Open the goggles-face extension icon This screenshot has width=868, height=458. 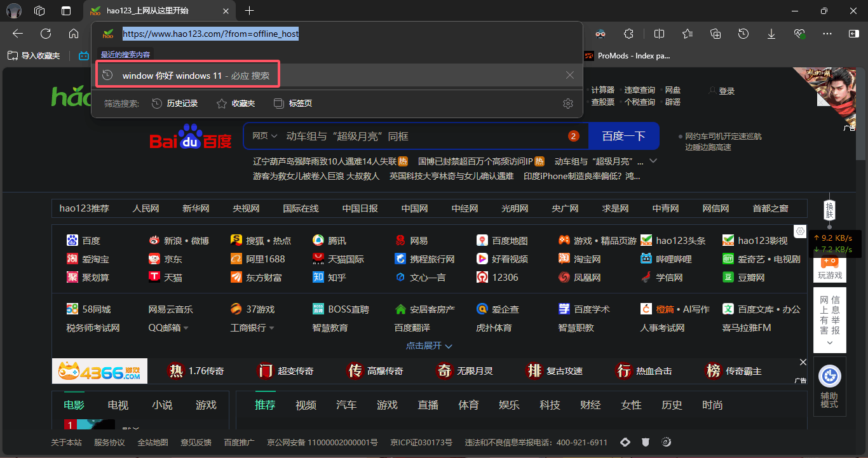tap(600, 34)
